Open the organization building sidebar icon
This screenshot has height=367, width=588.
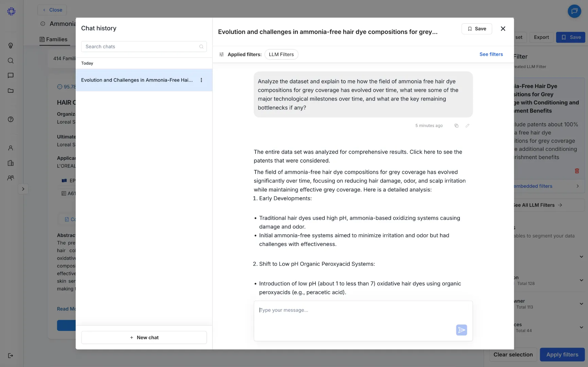(11, 163)
